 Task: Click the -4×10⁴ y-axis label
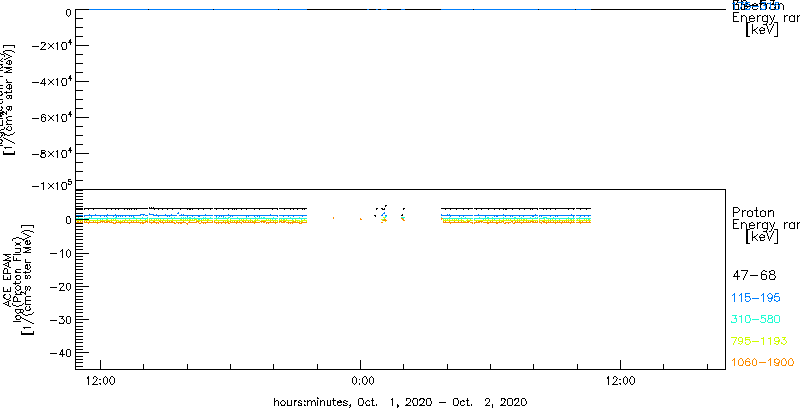51,82
